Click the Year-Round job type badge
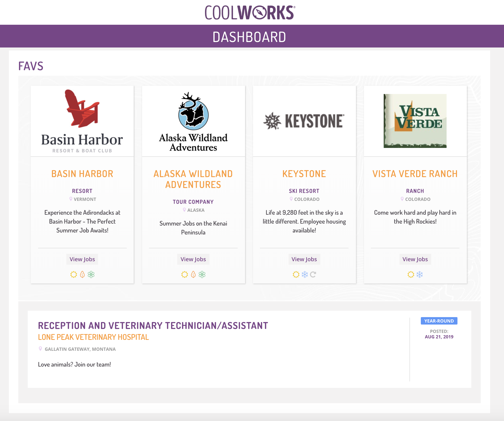504x421 pixels. (439, 321)
